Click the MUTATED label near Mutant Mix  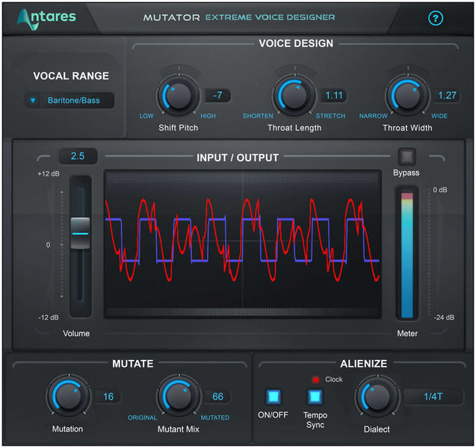click(x=215, y=417)
